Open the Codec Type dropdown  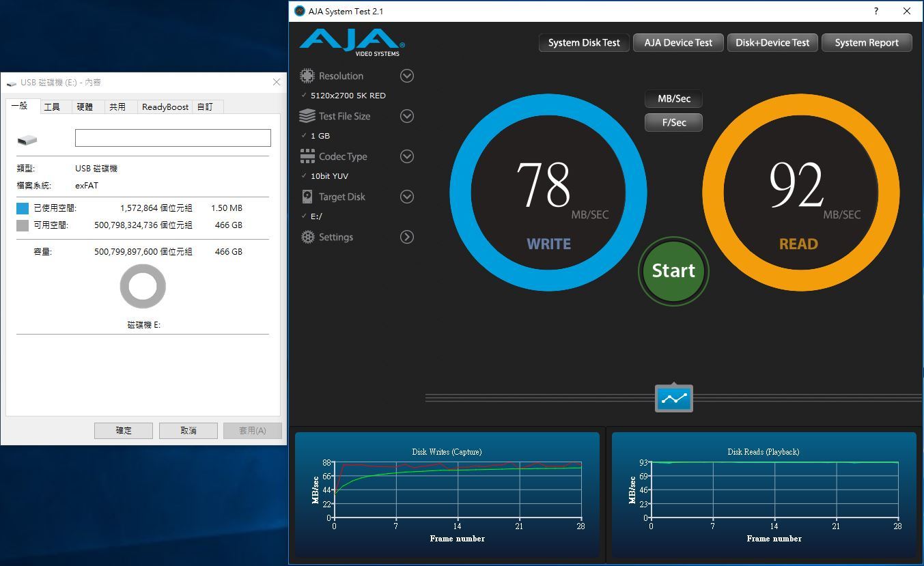[407, 156]
